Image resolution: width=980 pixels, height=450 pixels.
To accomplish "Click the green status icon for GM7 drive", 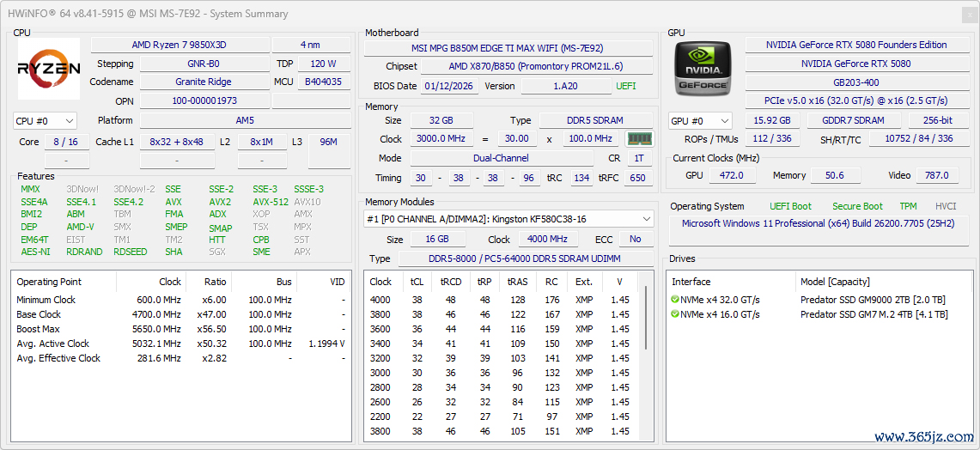I will pos(675,314).
